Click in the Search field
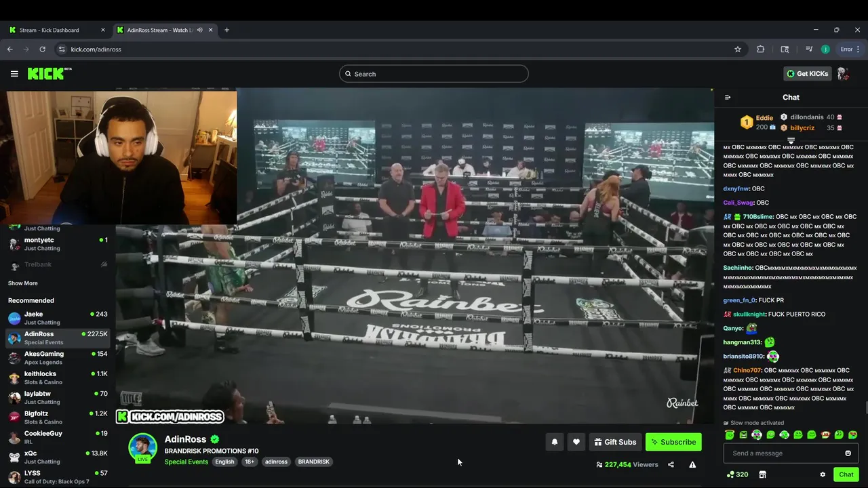This screenshot has height=488, width=868. coord(433,74)
